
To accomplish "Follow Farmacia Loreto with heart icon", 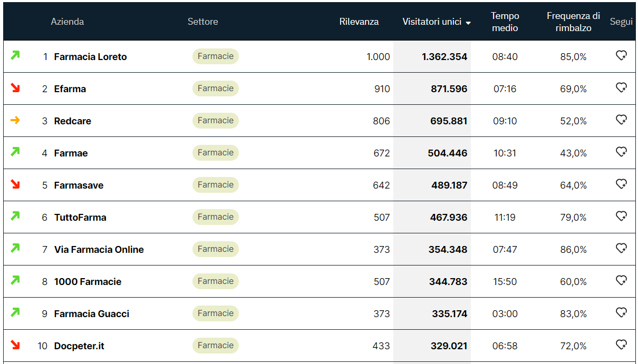I will [621, 55].
